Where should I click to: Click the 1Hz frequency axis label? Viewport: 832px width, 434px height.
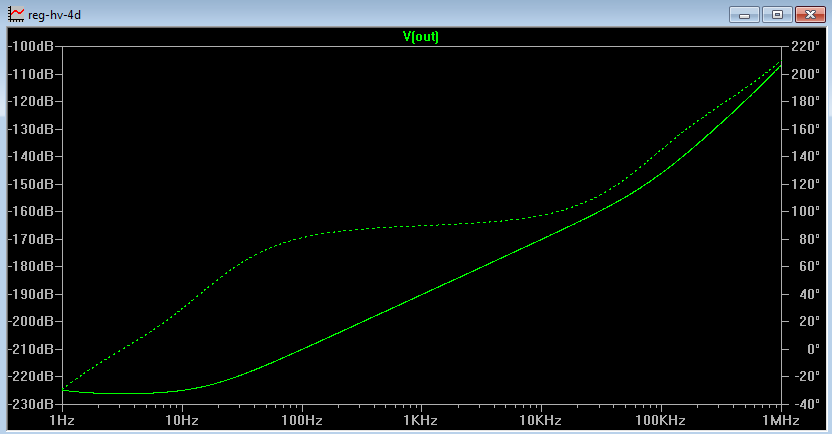[62, 421]
